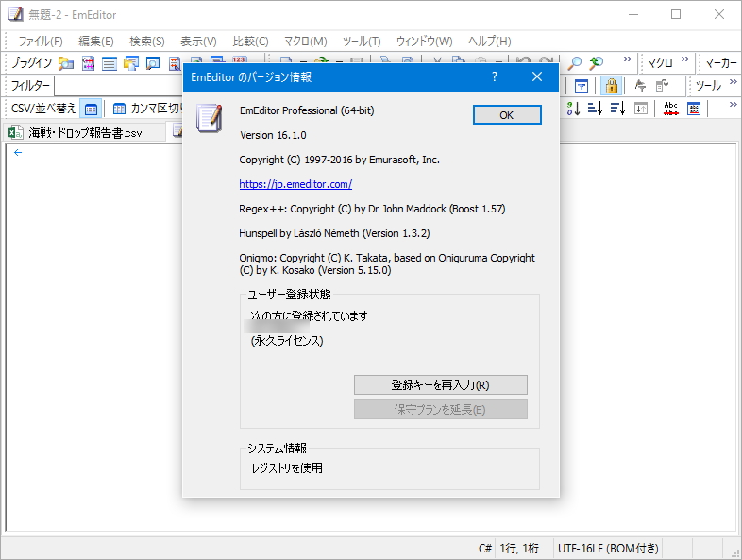
Task: Click the Abc delete duplicate lines icon
Action: [670, 109]
